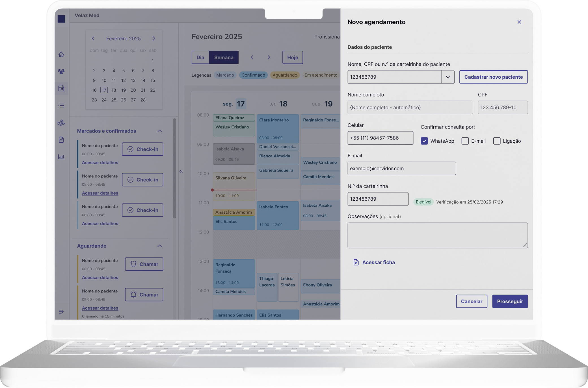588x388 pixels.
Task: Check the Ligação confirmation checkbox
Action: [x=497, y=141]
